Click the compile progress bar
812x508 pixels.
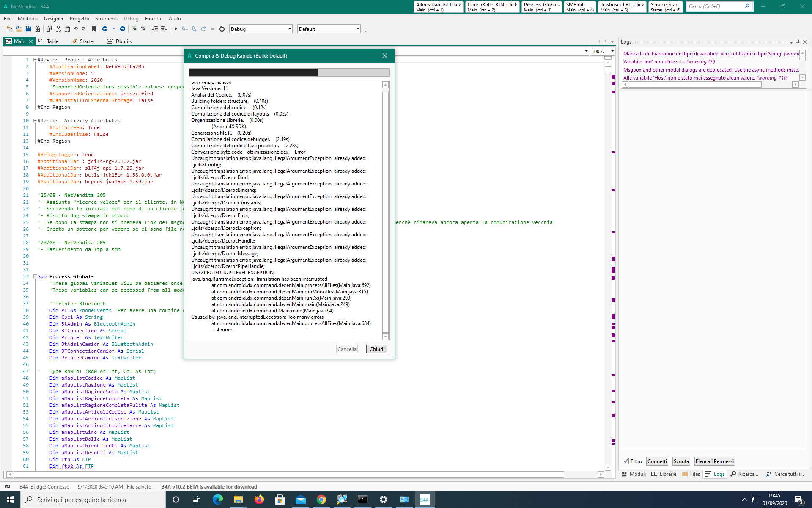pyautogui.click(x=289, y=72)
